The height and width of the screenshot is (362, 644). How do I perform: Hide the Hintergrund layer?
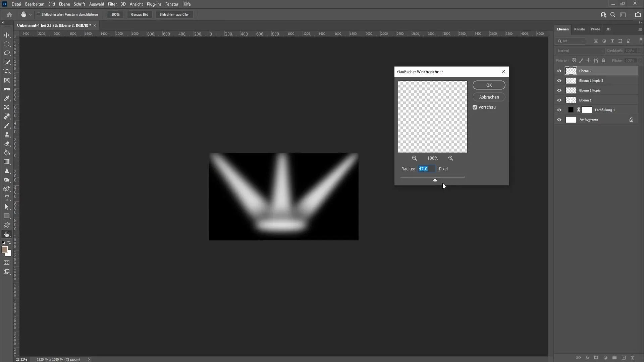[x=559, y=120]
